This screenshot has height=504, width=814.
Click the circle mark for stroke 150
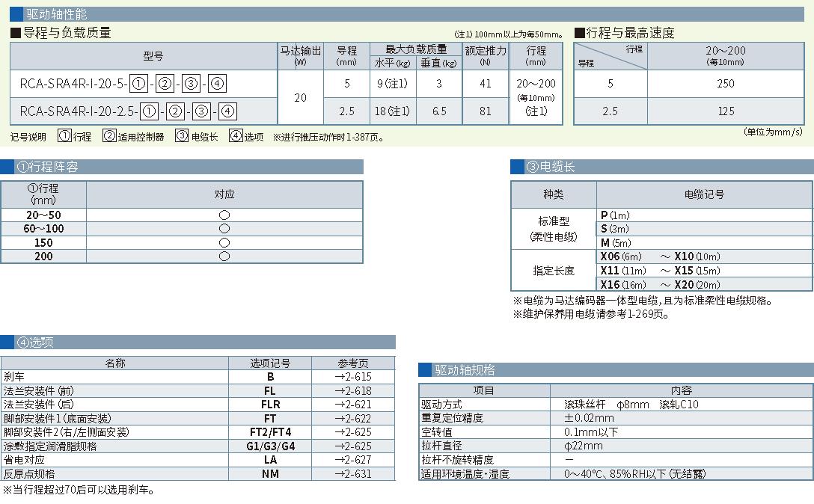point(224,242)
